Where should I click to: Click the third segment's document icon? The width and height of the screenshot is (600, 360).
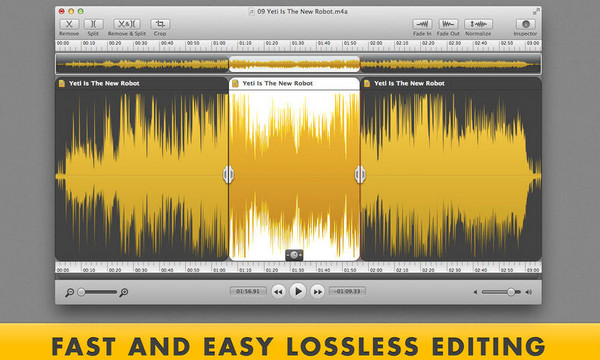tap(367, 83)
